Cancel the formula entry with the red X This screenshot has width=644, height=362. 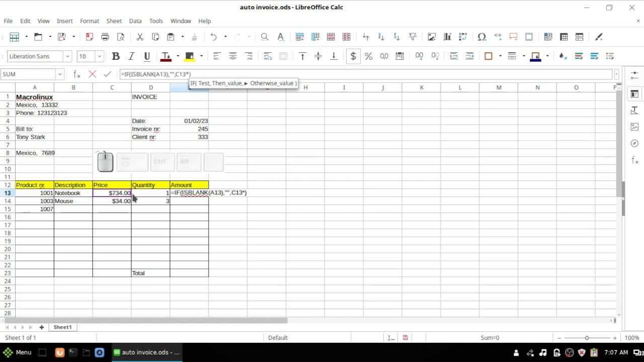point(92,74)
